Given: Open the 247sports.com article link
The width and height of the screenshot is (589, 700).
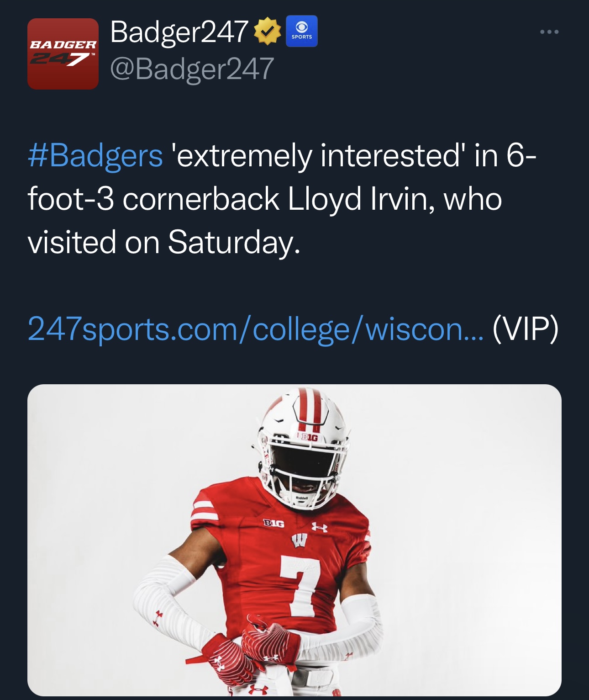Looking at the screenshot, I should pos(255,329).
